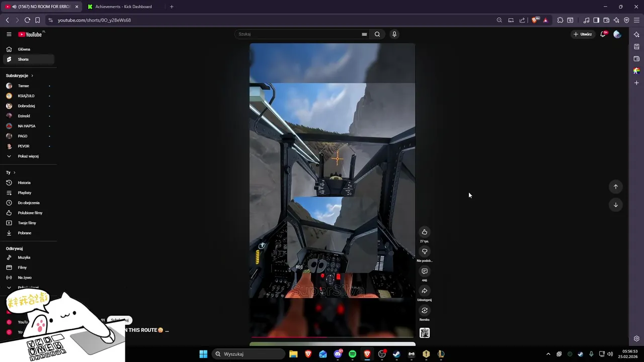This screenshot has height=362, width=644.
Task: Open Pobrane downloads
Action: coord(28,233)
